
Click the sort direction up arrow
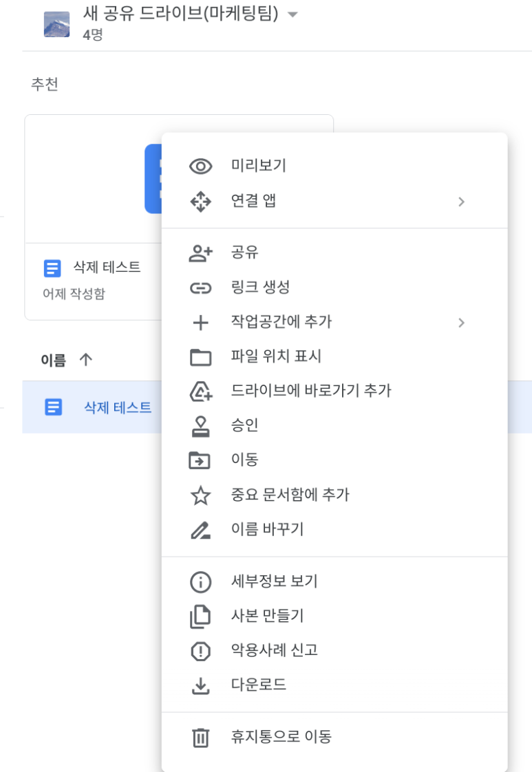click(86, 359)
